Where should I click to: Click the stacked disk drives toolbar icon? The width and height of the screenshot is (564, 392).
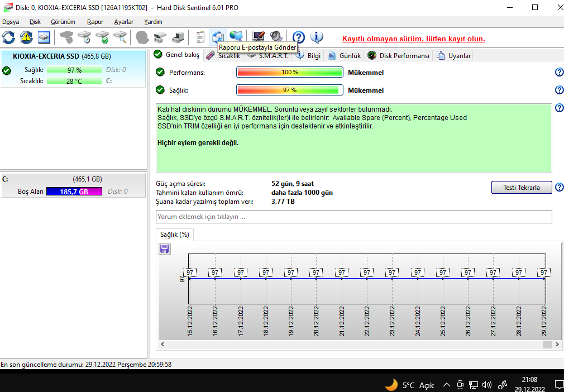click(x=160, y=37)
